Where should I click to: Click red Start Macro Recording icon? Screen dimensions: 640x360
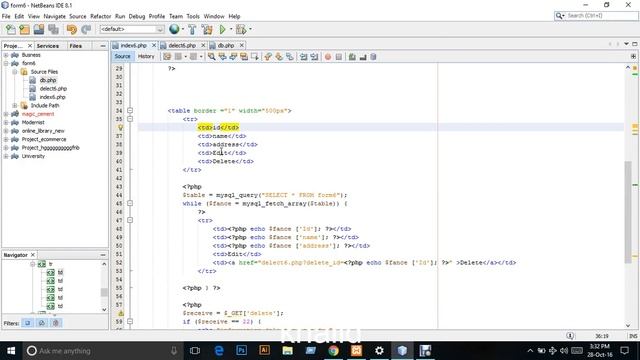328,57
